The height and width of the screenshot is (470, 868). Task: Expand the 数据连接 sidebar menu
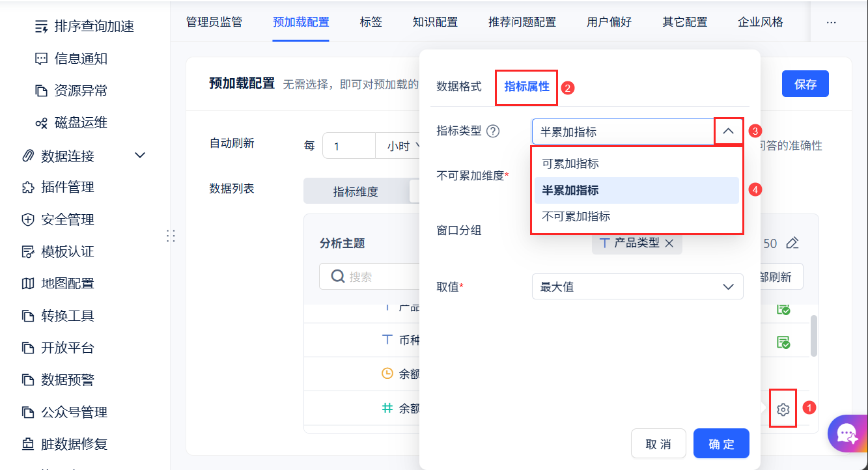140,156
